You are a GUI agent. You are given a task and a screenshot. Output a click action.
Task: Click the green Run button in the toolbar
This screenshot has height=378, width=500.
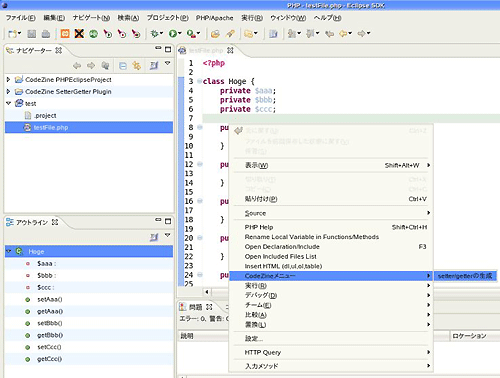click(173, 33)
